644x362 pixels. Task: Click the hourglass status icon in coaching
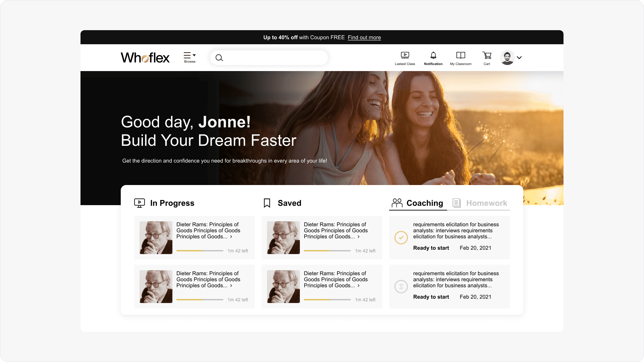coord(401,287)
